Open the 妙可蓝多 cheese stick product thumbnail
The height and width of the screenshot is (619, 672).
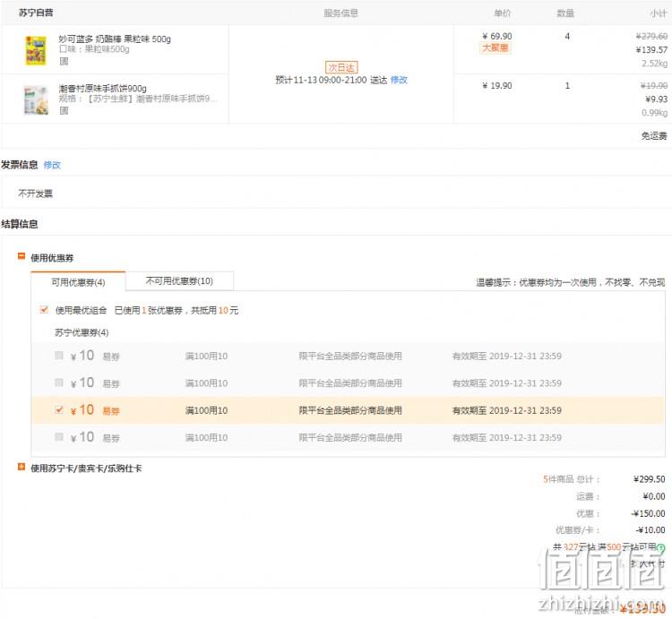click(36, 50)
